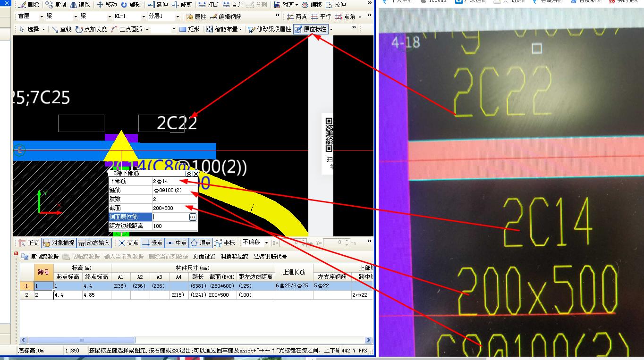This screenshot has width=644, height=360.
Task: Open the 属性 properties panel
Action: click(x=196, y=17)
